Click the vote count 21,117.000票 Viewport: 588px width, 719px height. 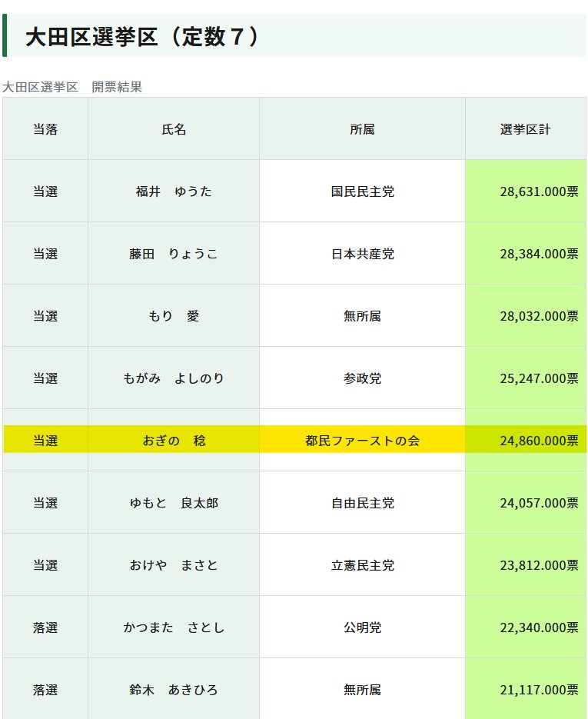[x=539, y=690]
